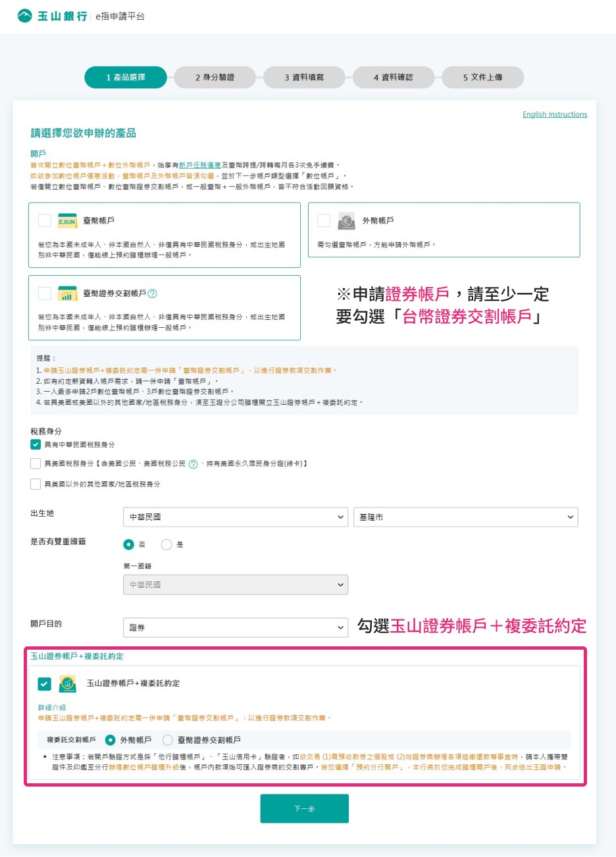Click the 玉山證券帳戶+複委託約定 section heading
This screenshot has width=616, height=857.
coord(77,656)
